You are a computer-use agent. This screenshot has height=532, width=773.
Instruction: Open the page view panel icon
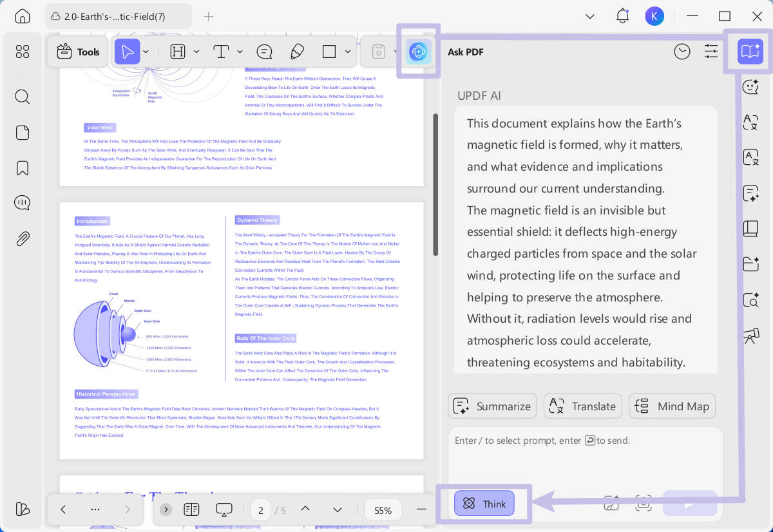pos(23,133)
